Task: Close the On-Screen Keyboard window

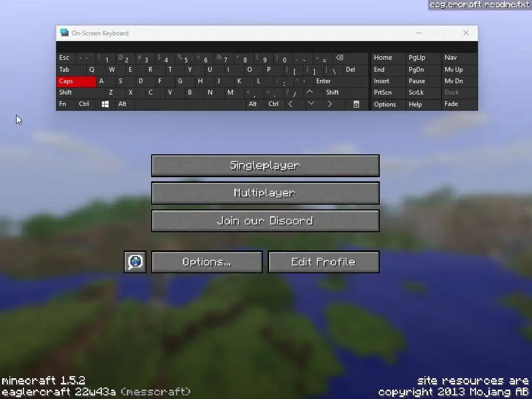Action: tap(466, 33)
